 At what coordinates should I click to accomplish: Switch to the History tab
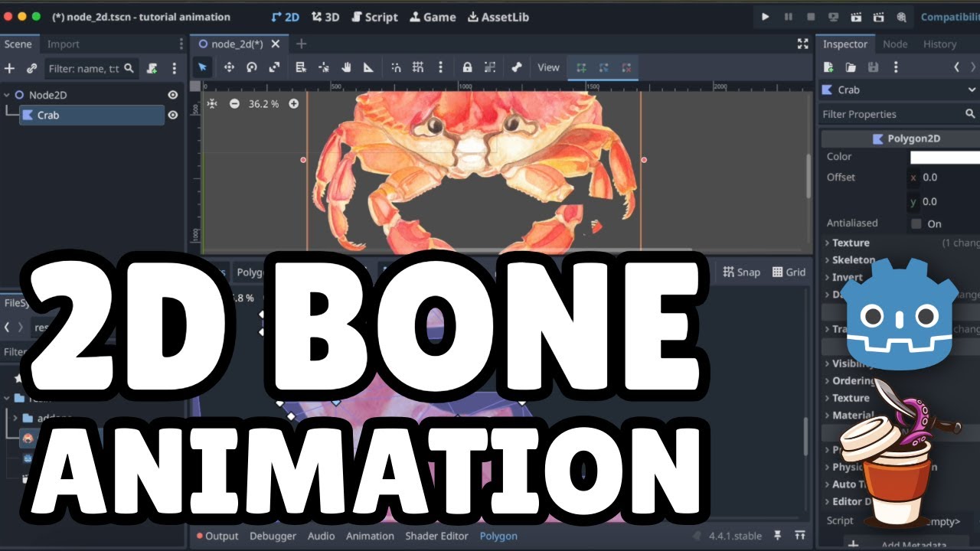click(940, 44)
